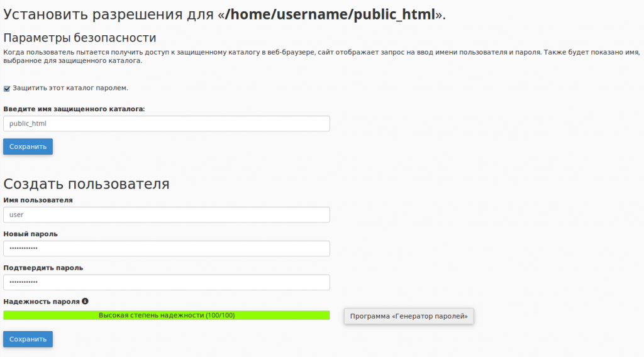
Task: Select the «Новый пароль» password field
Action: tap(166, 248)
